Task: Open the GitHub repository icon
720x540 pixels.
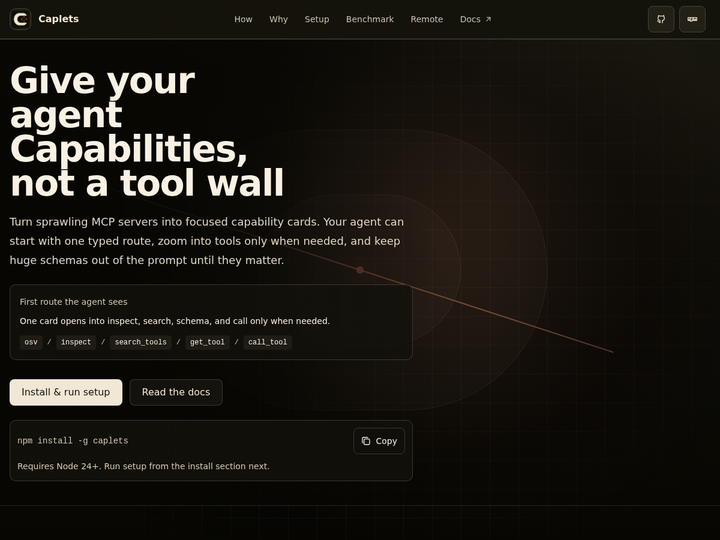Action: (661, 19)
